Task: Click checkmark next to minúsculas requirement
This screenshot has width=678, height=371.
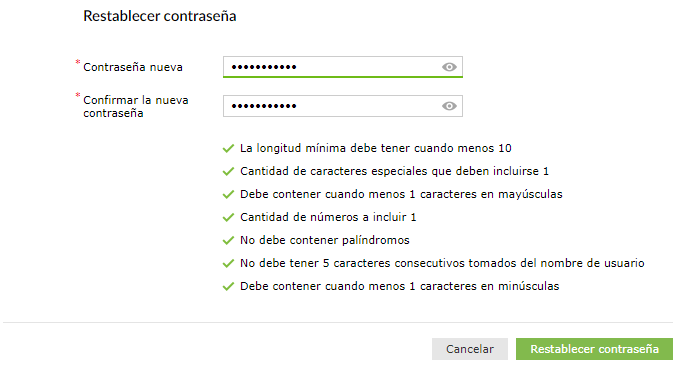Action: click(228, 286)
